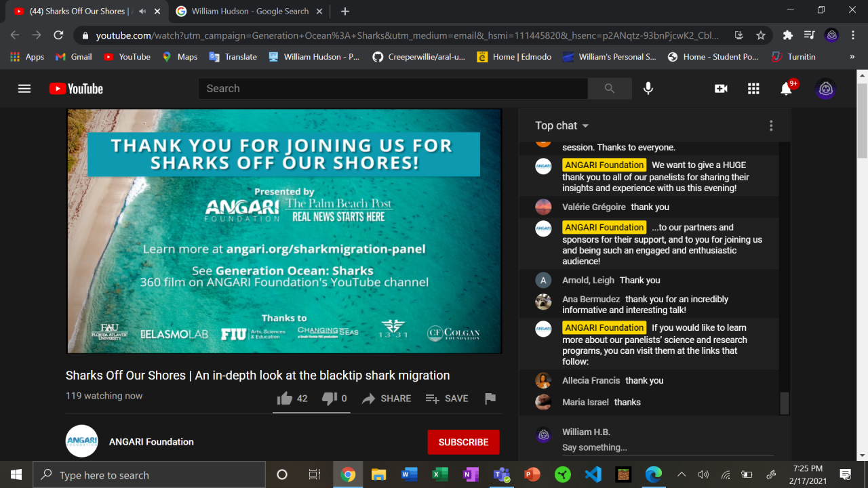Image resolution: width=868 pixels, height=488 pixels.
Task: Show hidden system tray icons
Action: (x=682, y=474)
